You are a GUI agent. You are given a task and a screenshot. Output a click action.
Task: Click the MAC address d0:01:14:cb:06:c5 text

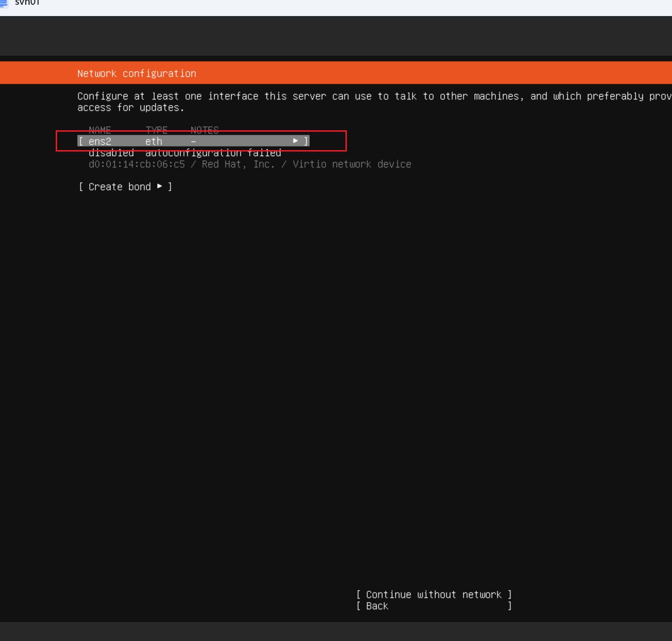tap(137, 164)
